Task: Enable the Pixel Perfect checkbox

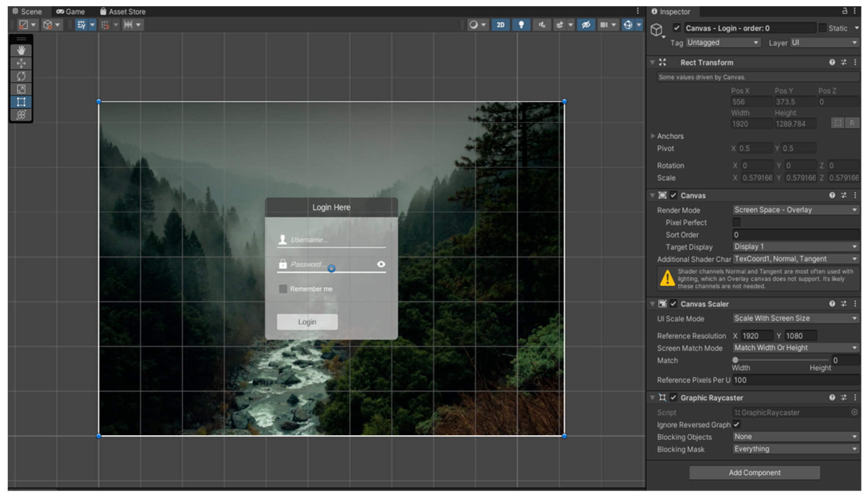Action: (736, 222)
